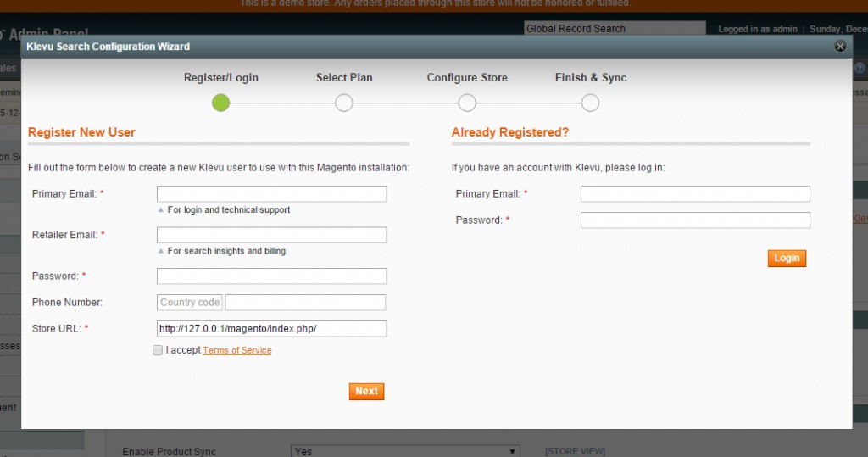
Task: Click the green Register/Login step circle
Action: 220,103
